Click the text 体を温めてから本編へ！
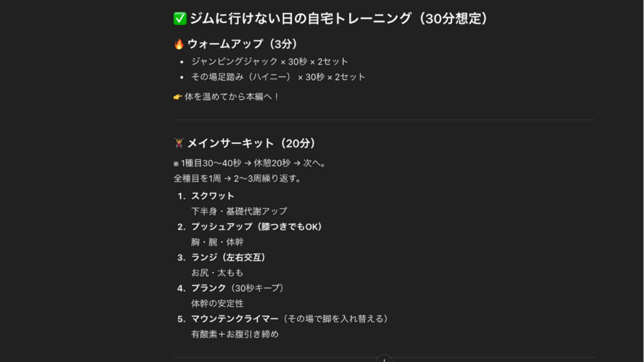Screen dimensions: 644x362 (232, 97)
